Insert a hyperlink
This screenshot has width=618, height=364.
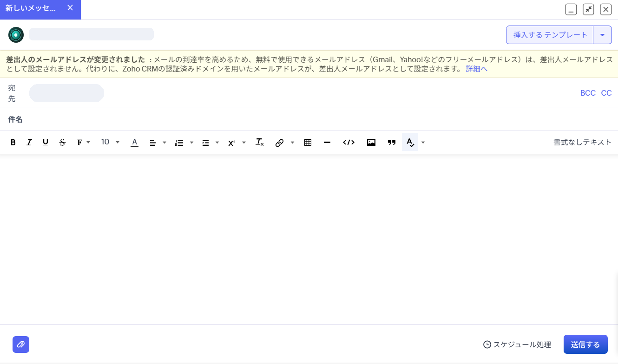tap(279, 143)
